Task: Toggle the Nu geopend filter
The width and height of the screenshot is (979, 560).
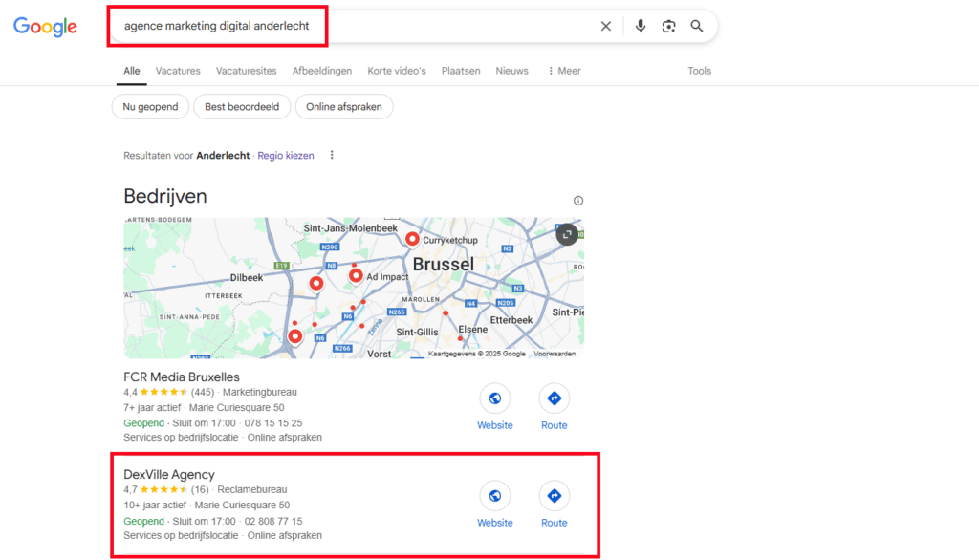Action: click(150, 107)
